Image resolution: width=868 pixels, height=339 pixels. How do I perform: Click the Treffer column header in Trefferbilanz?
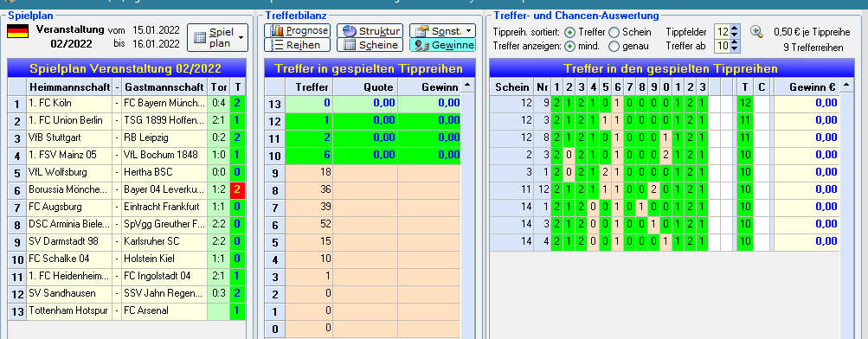tap(309, 86)
